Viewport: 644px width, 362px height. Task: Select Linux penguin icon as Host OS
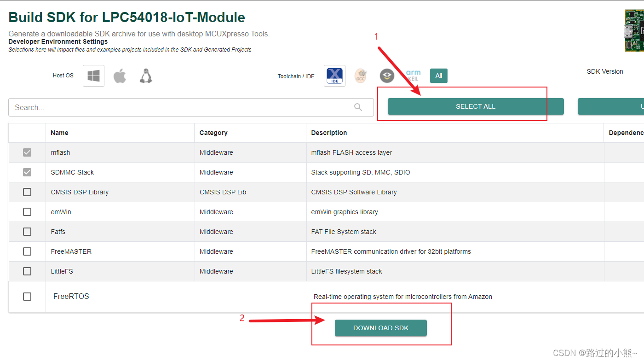(146, 76)
